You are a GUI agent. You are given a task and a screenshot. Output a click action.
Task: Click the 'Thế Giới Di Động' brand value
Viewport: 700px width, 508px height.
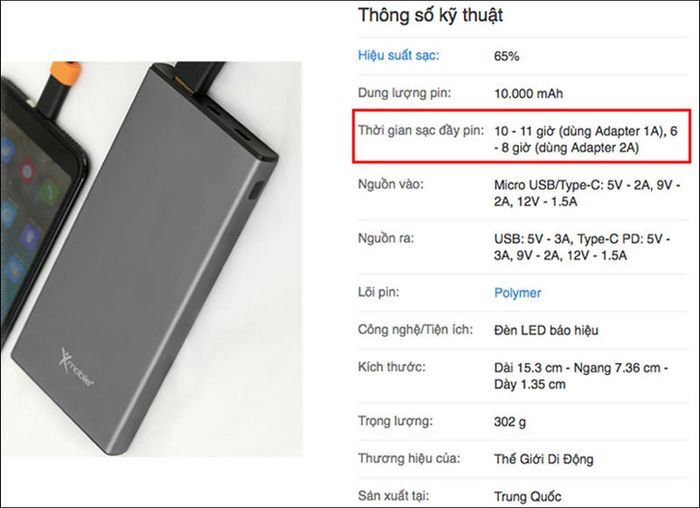pyautogui.click(x=544, y=459)
